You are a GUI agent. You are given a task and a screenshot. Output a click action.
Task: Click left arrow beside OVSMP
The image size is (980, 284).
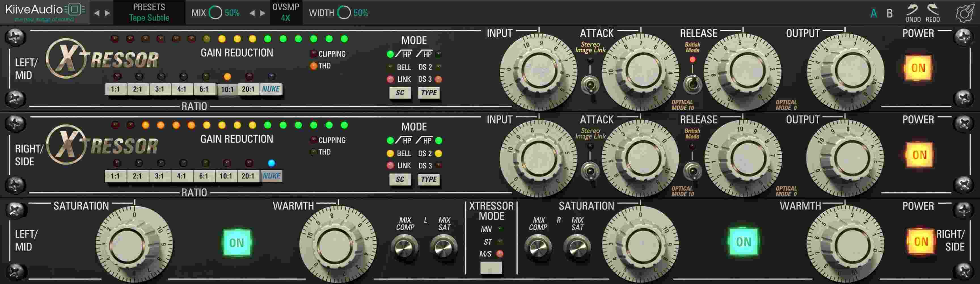pyautogui.click(x=252, y=13)
